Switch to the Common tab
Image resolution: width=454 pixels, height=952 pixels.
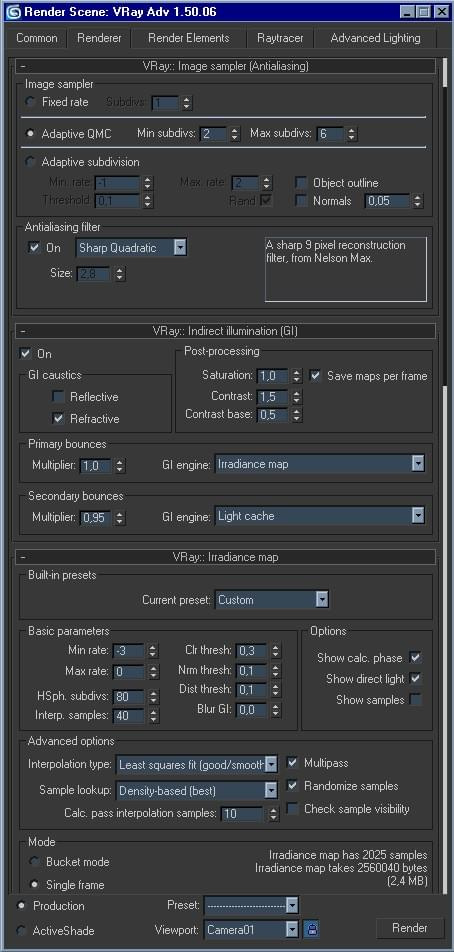pos(37,38)
